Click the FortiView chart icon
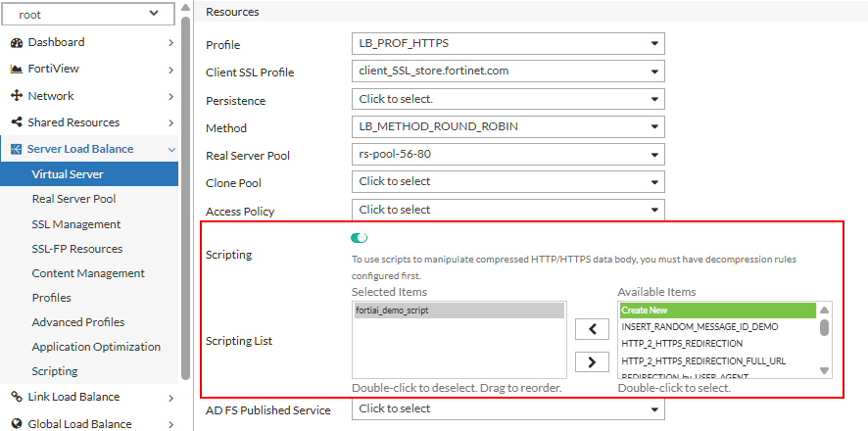This screenshot has height=431, width=868. point(17,70)
